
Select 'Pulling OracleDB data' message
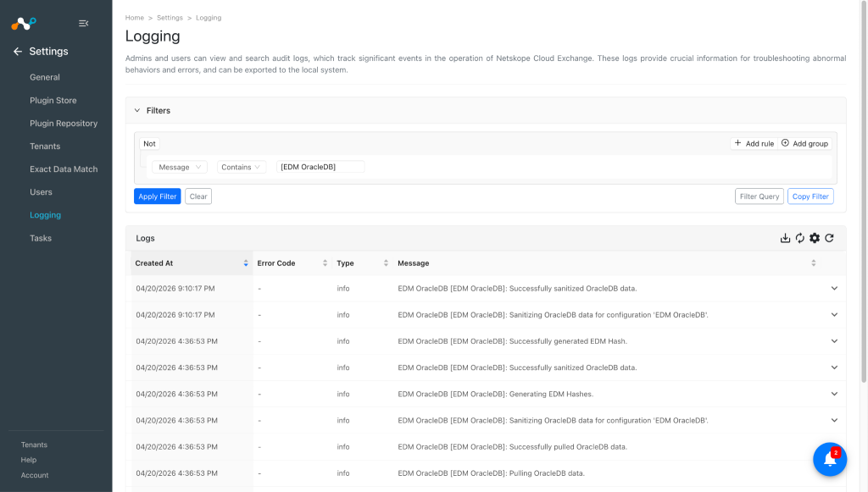[x=491, y=473]
